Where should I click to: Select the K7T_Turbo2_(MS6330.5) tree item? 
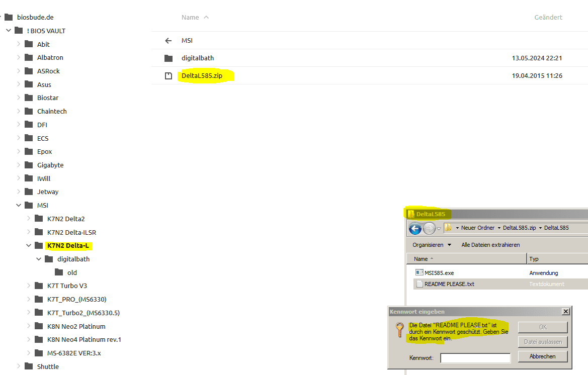pyautogui.click(x=83, y=313)
